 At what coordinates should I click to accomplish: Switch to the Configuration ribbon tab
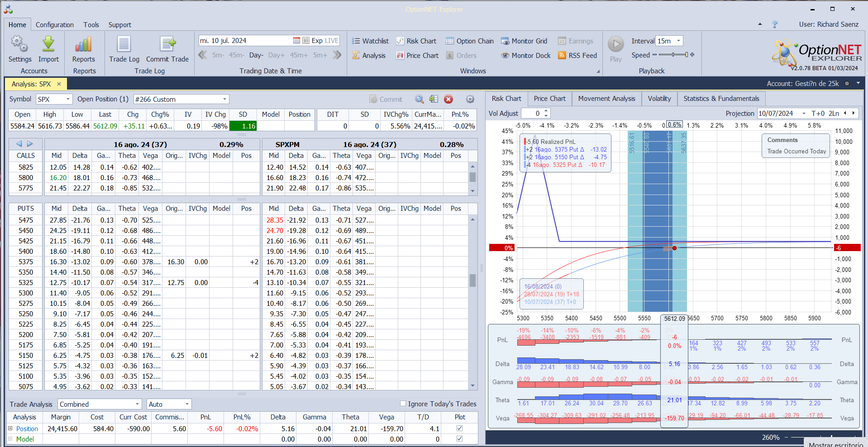tap(55, 25)
